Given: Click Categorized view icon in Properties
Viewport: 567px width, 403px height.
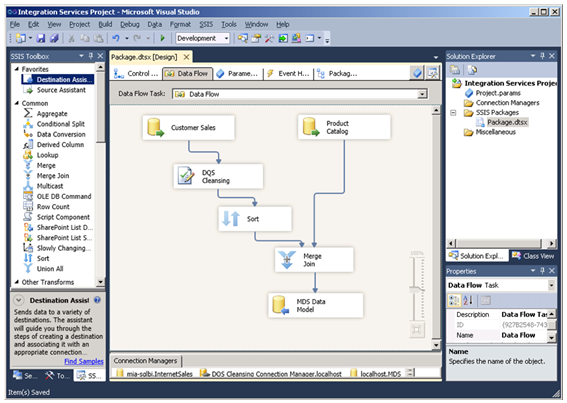Looking at the screenshot, I should point(454,300).
